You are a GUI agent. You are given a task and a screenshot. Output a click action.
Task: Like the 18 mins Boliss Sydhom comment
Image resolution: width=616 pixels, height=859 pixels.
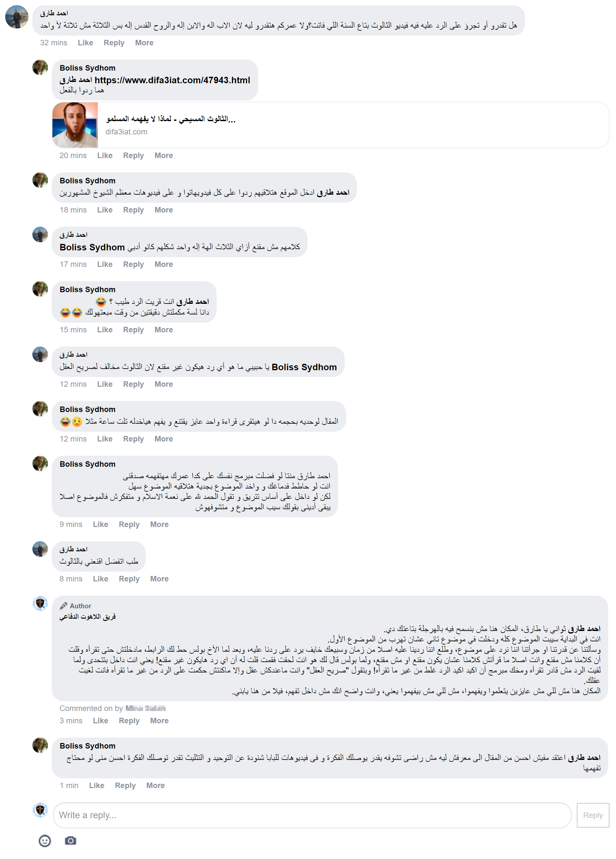click(x=105, y=210)
